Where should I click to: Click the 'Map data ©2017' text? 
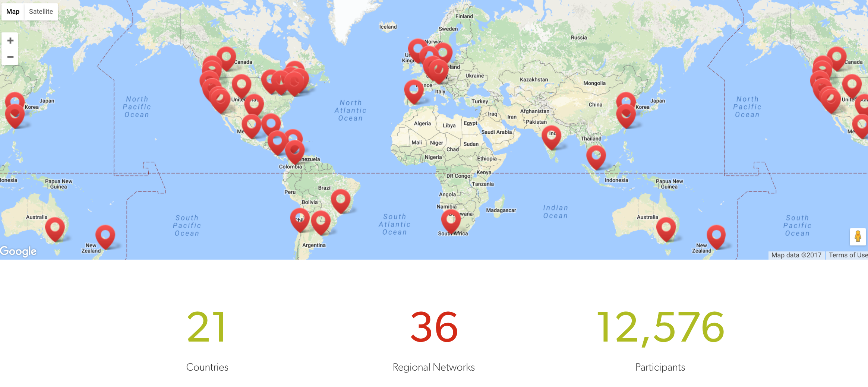tap(796, 255)
